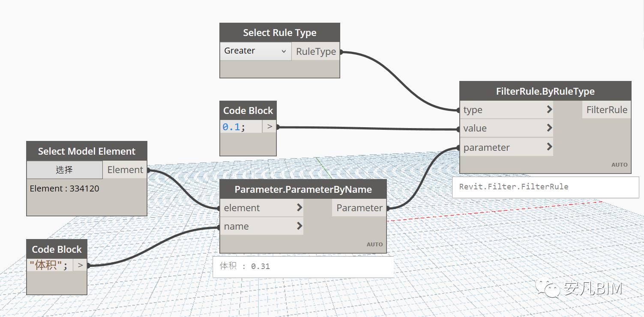Click the value input port label
Viewport: 644px width, 317px height.
point(475,129)
